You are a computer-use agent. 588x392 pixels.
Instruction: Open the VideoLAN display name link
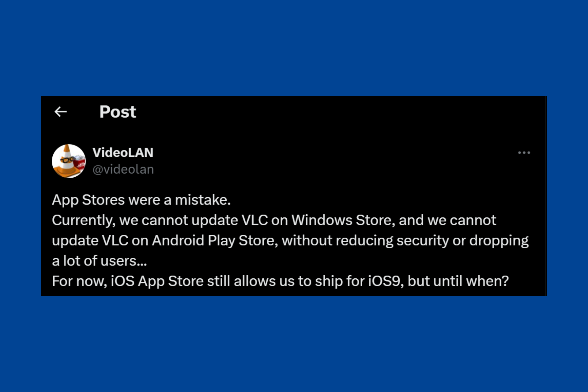pyautogui.click(x=123, y=153)
